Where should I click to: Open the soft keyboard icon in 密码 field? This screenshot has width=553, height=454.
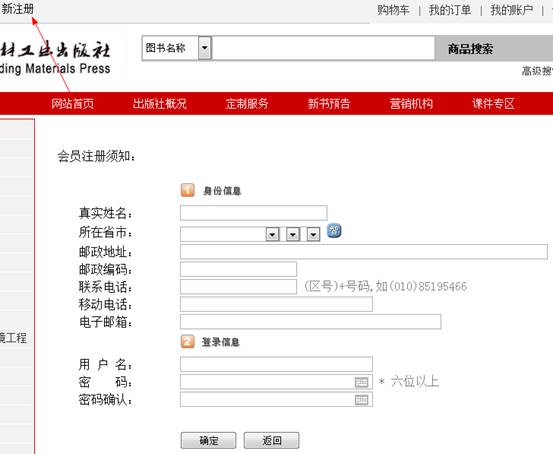point(361,382)
